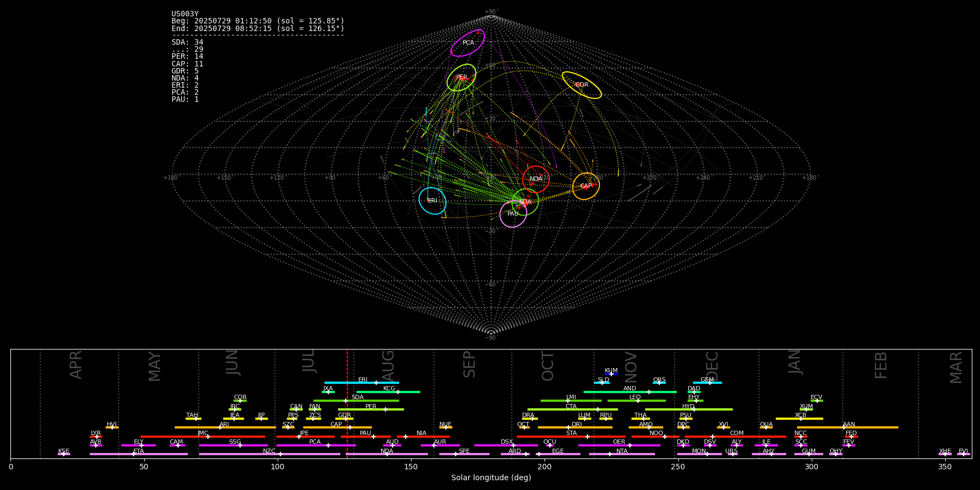Click the JMC shower label in timeline
980x490 pixels.
203,433
